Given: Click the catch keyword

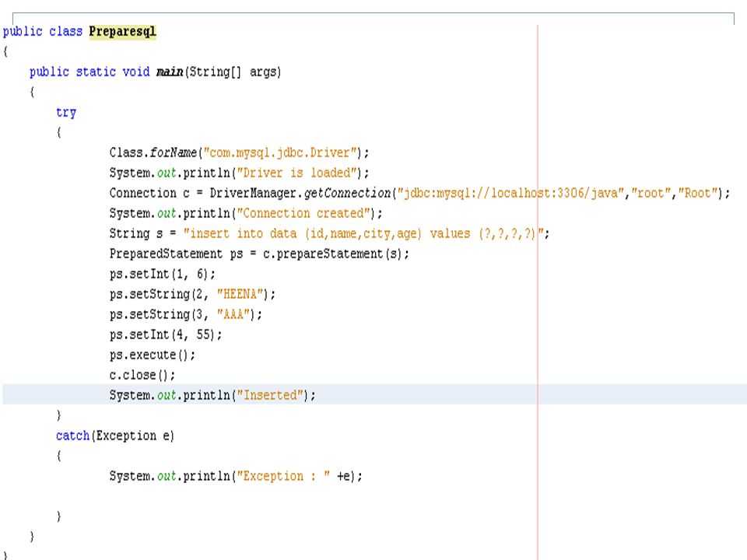Looking at the screenshot, I should (72, 436).
